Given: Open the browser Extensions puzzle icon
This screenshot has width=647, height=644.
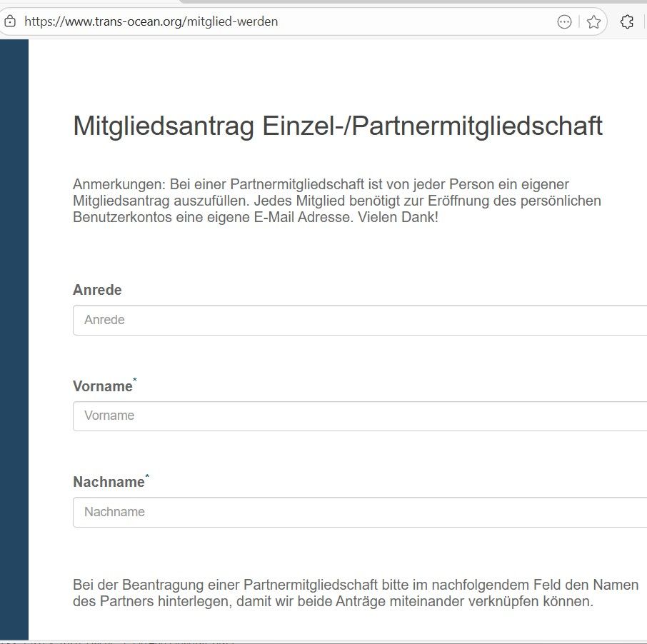Looking at the screenshot, I should [627, 21].
